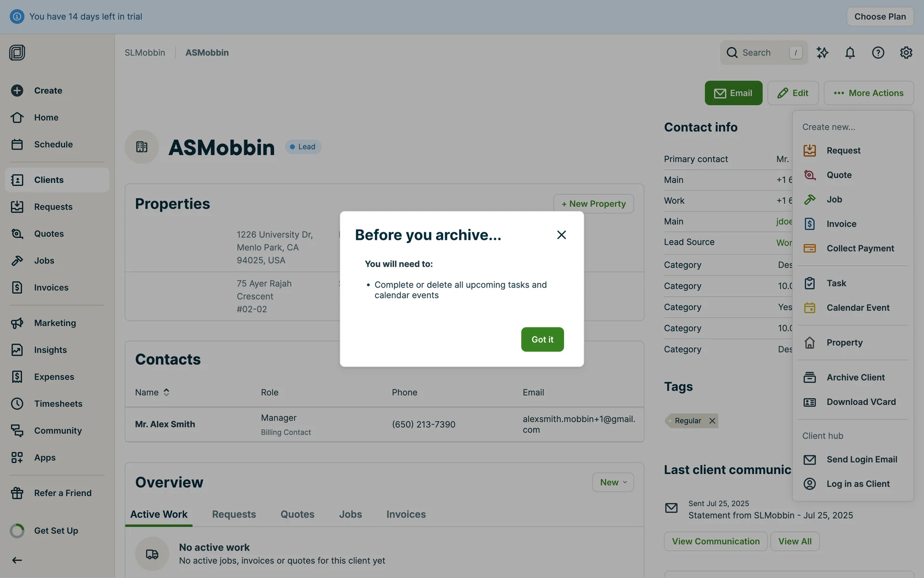Choose Calendar Event in create menu
Screen dimensions: 924x578
[858, 307]
